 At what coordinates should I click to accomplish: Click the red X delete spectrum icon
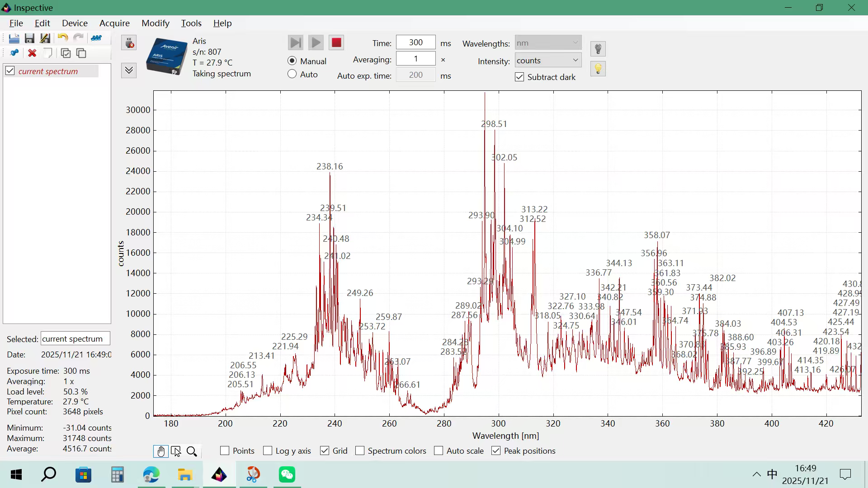(x=32, y=53)
